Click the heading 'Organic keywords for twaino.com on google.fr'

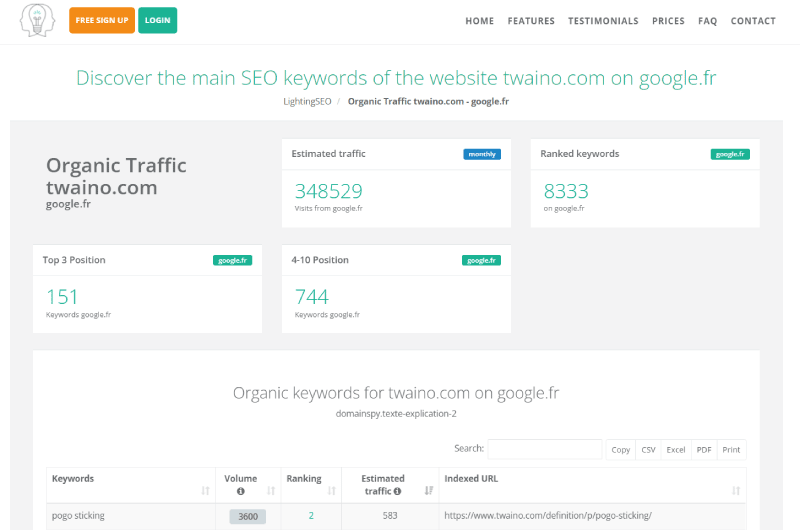396,393
